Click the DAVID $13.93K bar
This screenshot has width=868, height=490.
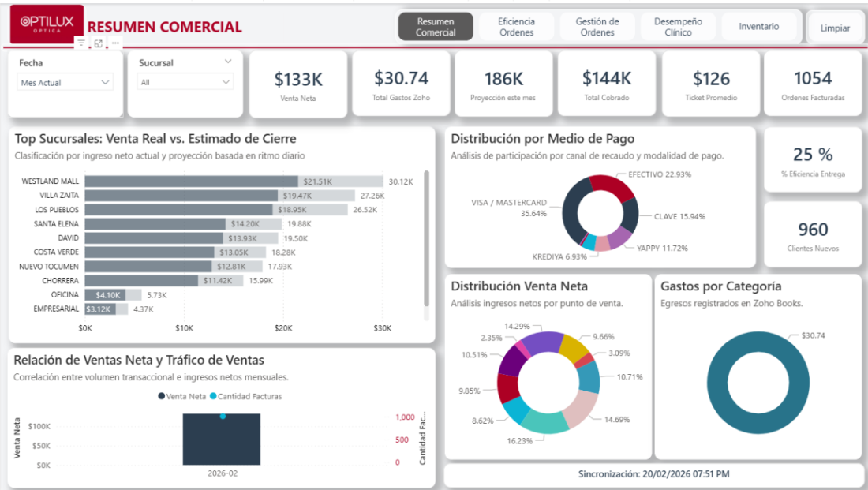(154, 238)
